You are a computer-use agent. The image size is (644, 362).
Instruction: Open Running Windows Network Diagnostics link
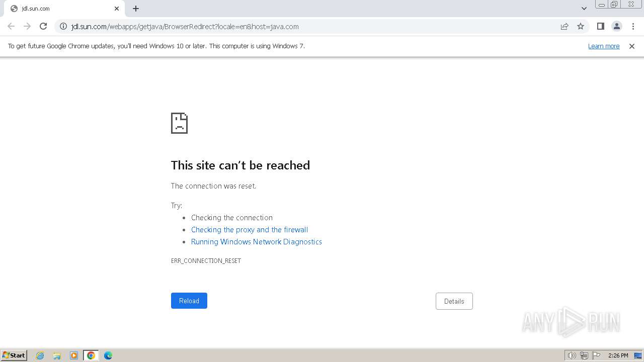[257, 242]
